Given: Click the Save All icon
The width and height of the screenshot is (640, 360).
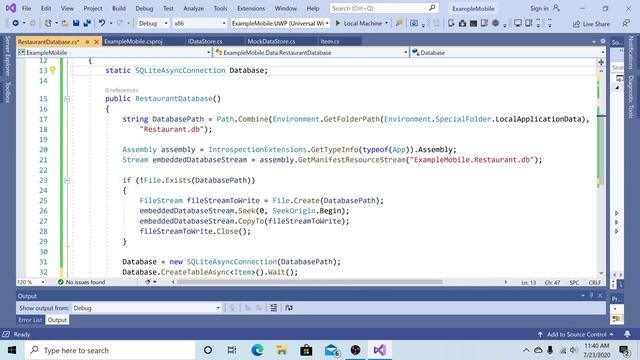Looking at the screenshot, I should click(87, 23).
